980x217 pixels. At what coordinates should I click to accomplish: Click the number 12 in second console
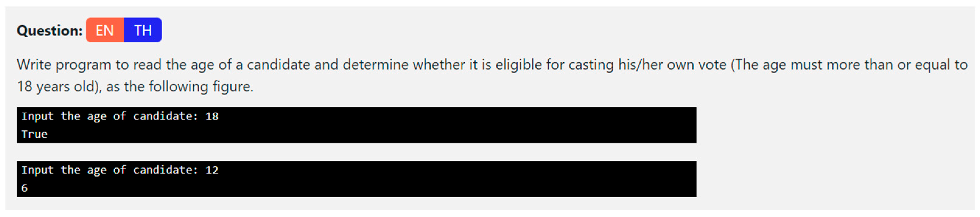coord(212,170)
